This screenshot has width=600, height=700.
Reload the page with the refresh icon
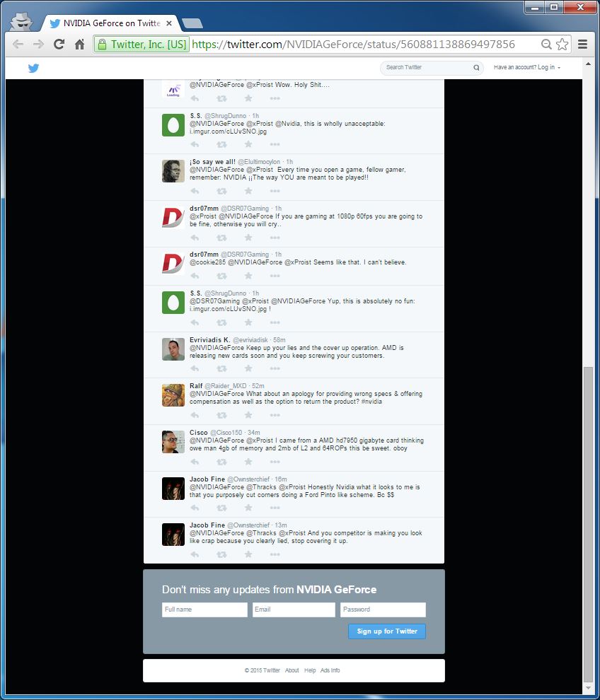click(59, 45)
